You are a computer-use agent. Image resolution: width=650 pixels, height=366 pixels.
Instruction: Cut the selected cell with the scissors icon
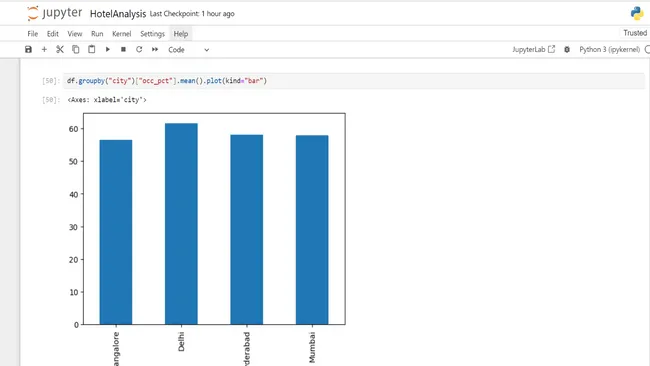point(60,49)
